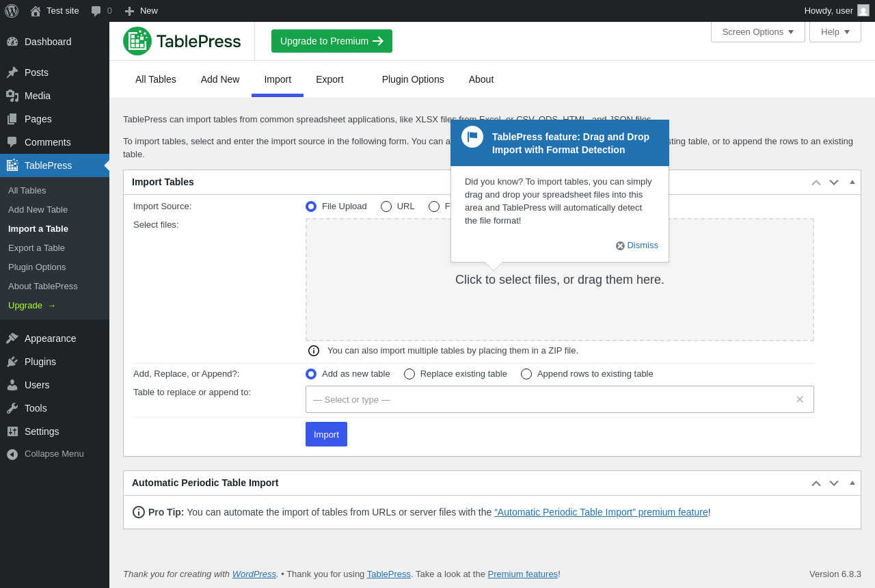Image resolution: width=875 pixels, height=588 pixels.
Task: Open the Add New tab
Action: point(220,79)
